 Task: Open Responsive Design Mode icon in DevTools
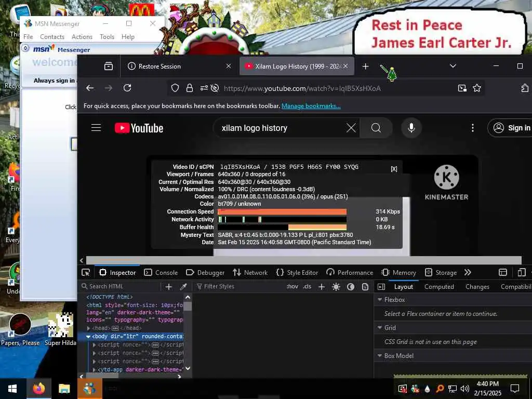tap(522, 272)
